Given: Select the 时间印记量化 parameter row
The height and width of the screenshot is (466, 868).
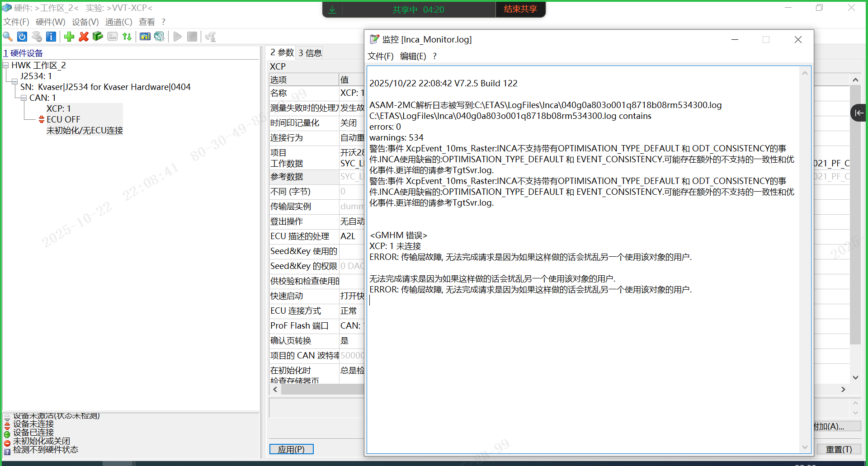Looking at the screenshot, I should point(316,122).
